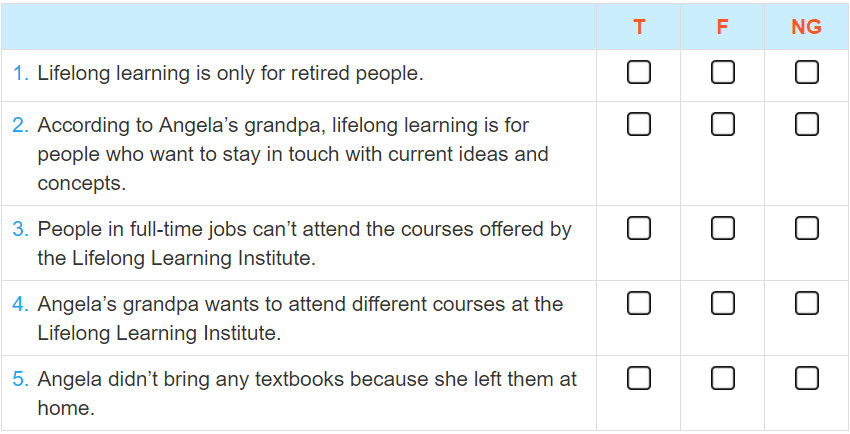Mark T for statement 2 Angela's grandpa
The height and width of the screenshot is (434, 850).
[639, 125]
